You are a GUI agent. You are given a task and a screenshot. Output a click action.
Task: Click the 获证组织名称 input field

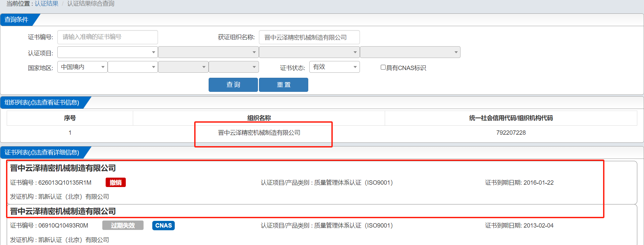[x=309, y=37]
